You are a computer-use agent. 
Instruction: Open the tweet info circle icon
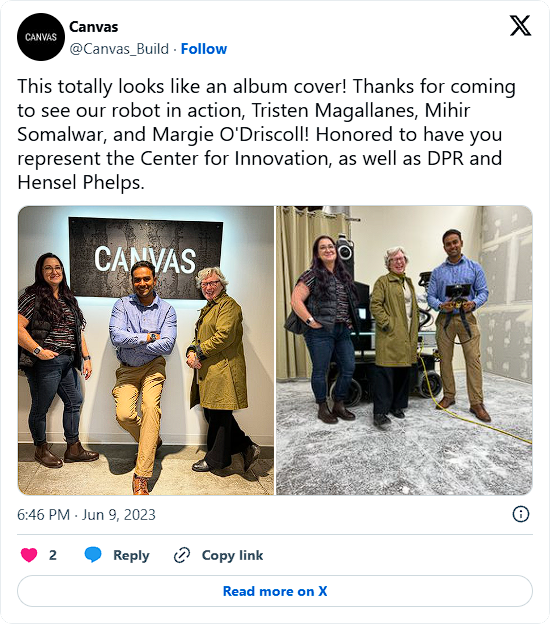(x=521, y=514)
